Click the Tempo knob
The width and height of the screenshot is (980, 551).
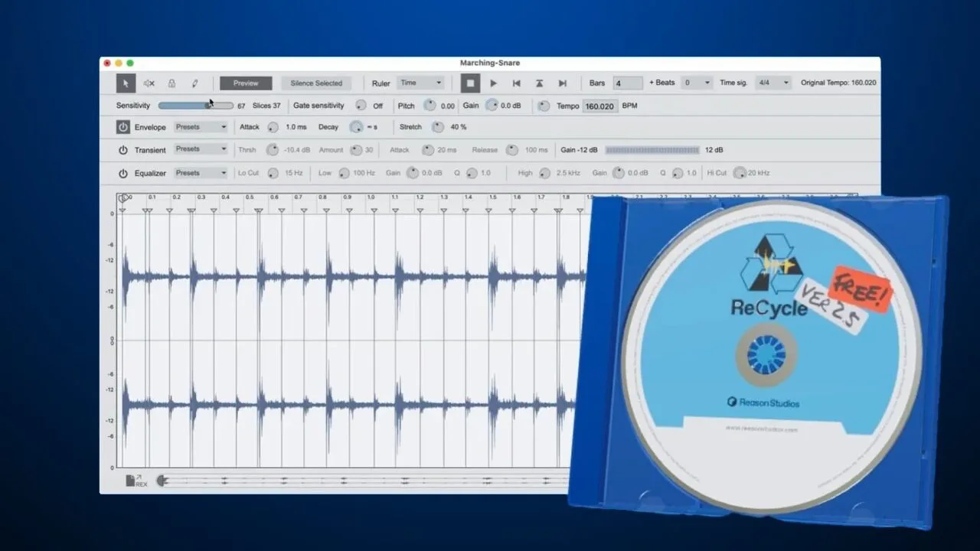(544, 106)
